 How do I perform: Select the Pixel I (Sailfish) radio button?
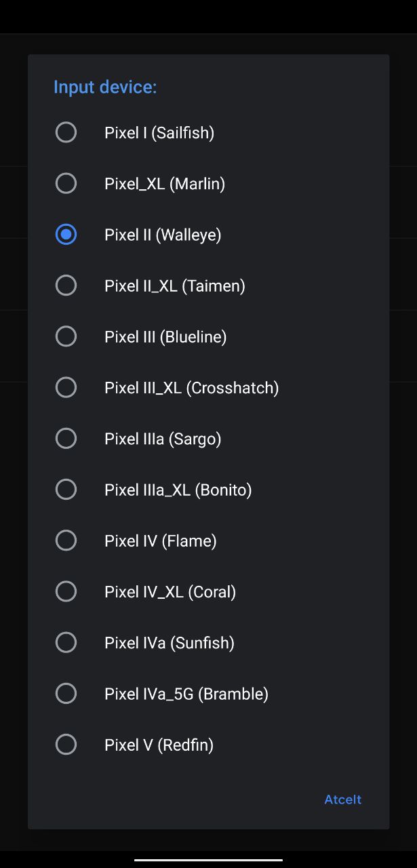[66, 132]
